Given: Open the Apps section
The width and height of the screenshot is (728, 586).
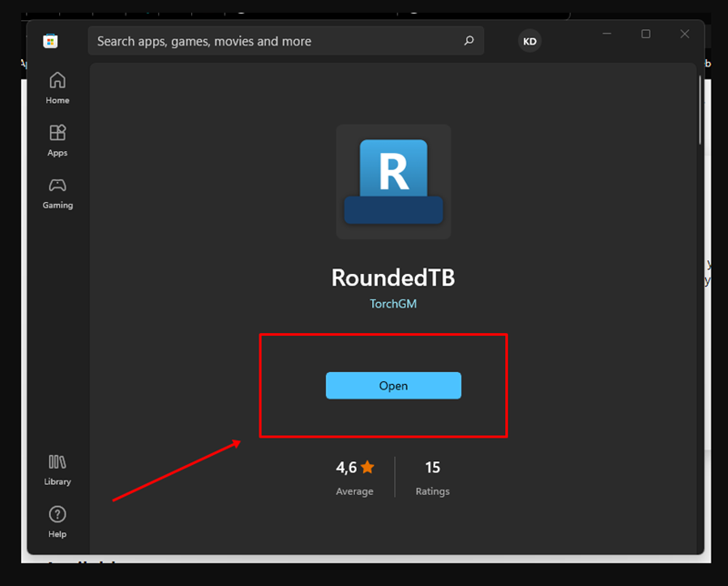Looking at the screenshot, I should click(x=57, y=141).
